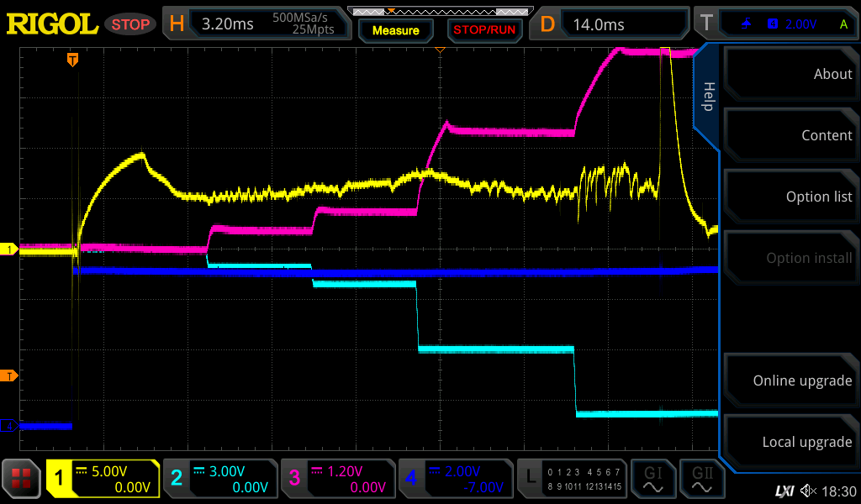Click the GII waveform generator icon

pyautogui.click(x=703, y=479)
